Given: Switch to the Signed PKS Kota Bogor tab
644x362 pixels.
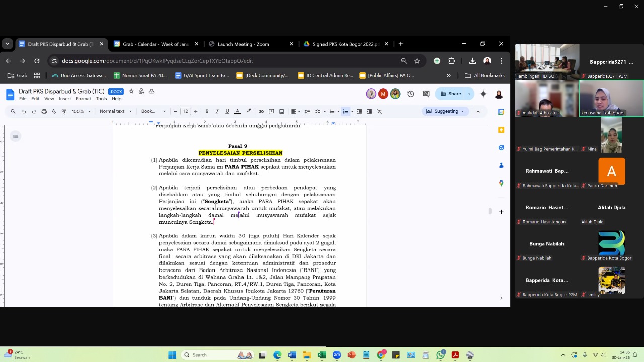Looking at the screenshot, I should point(345,44).
